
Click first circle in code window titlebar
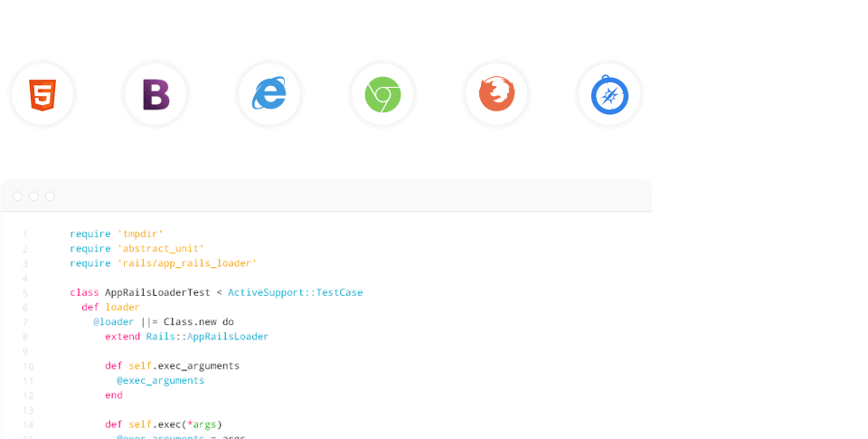18,196
